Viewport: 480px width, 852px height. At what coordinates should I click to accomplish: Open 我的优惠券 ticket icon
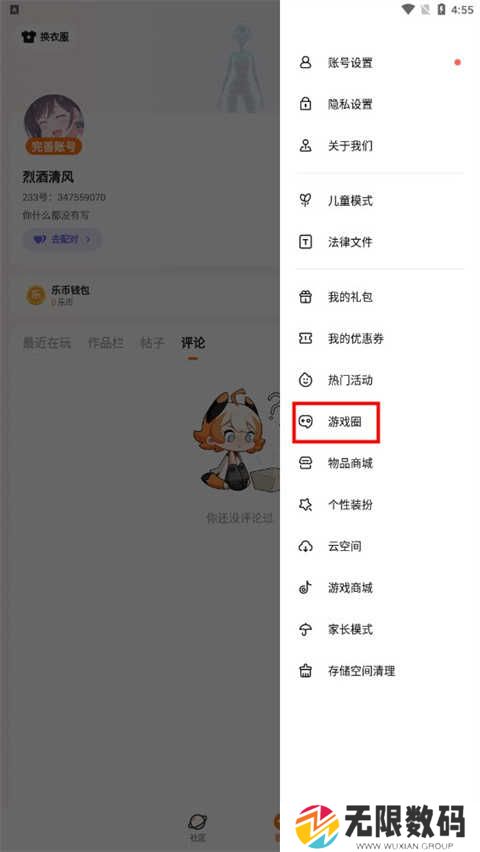(x=306, y=339)
